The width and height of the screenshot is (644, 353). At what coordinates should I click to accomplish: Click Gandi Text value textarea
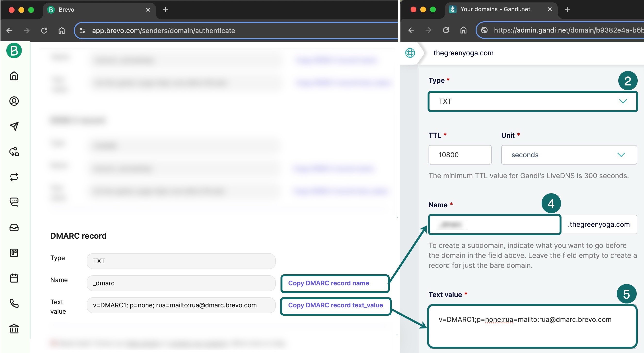(x=532, y=326)
